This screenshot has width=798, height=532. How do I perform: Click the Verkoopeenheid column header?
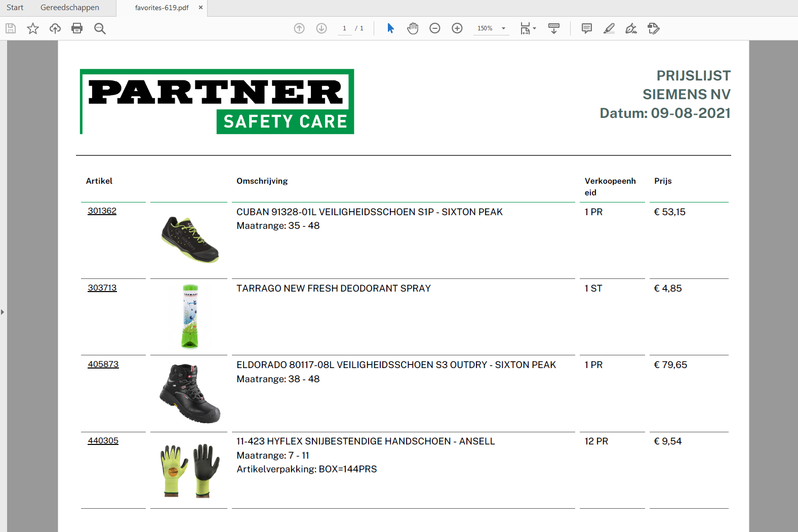pos(610,186)
